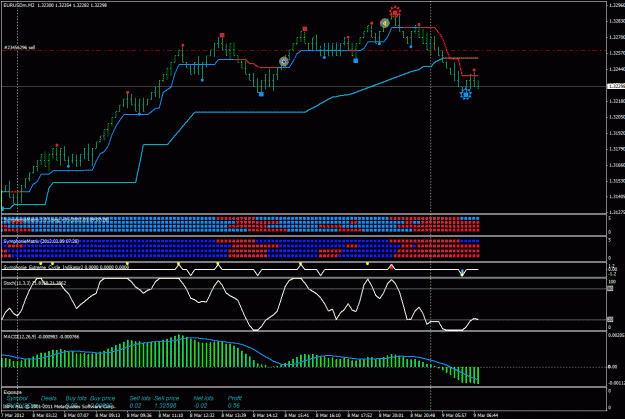625x419 pixels.
Task: Select the red dashed sell order line
Action: click(x=303, y=51)
